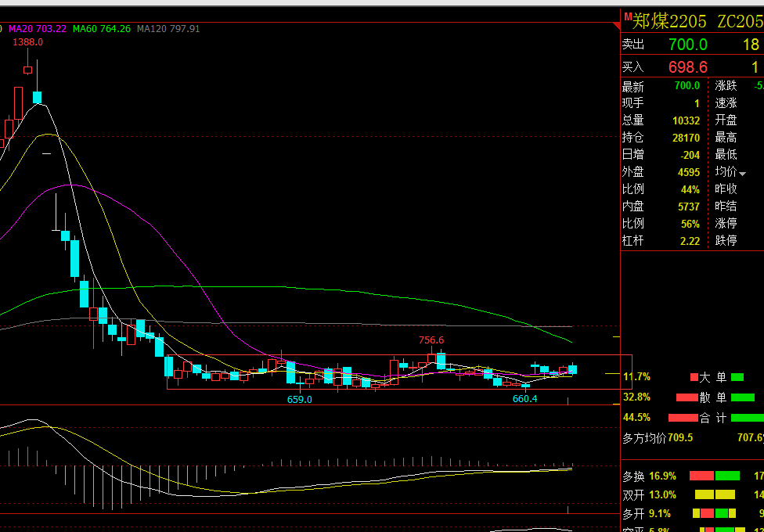Image resolution: width=764 pixels, height=532 pixels.
Task: Click the 散单 label
Action: pyautogui.click(x=713, y=397)
